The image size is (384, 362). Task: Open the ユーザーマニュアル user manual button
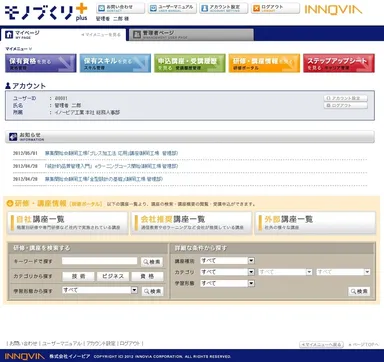point(172,8)
